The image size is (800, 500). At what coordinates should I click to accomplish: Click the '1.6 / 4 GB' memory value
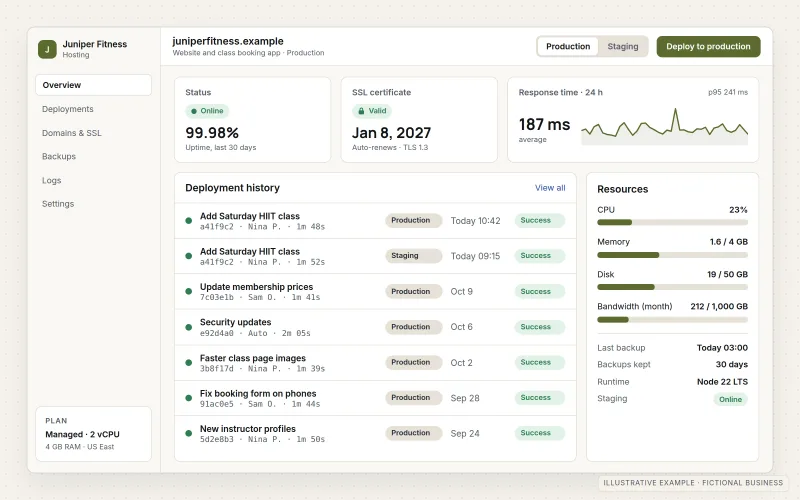tap(728, 242)
